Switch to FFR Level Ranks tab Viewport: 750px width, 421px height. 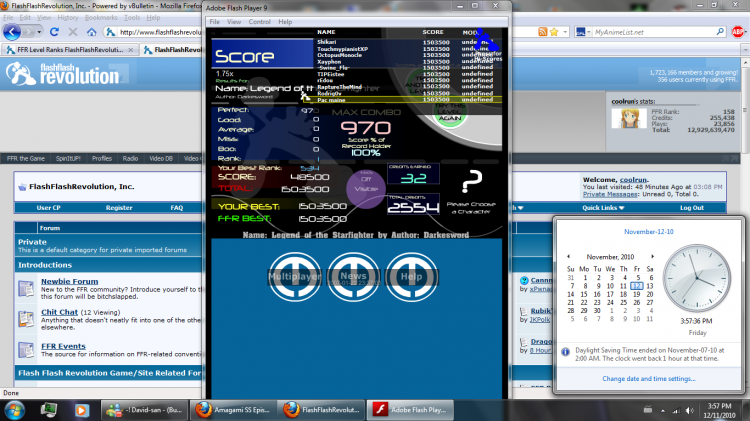[70, 49]
